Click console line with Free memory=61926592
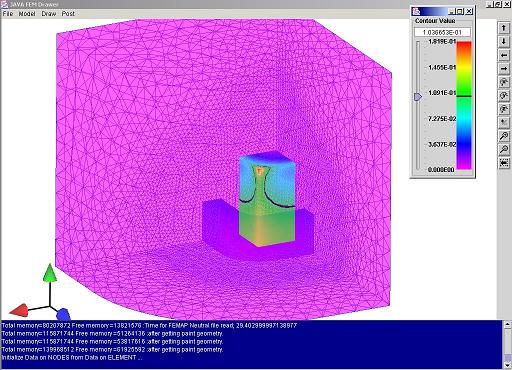Viewport: 512px width, 370px height. coord(112,350)
